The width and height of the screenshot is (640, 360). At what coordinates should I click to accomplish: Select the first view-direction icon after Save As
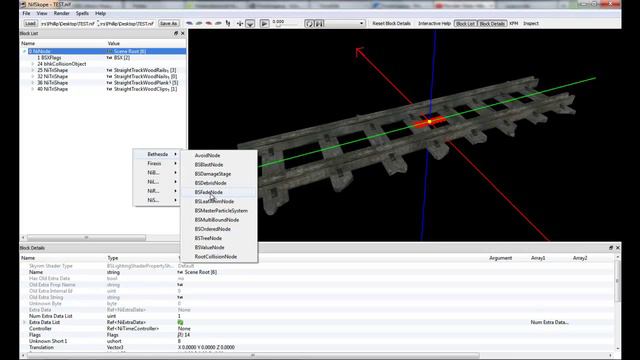pos(189,23)
